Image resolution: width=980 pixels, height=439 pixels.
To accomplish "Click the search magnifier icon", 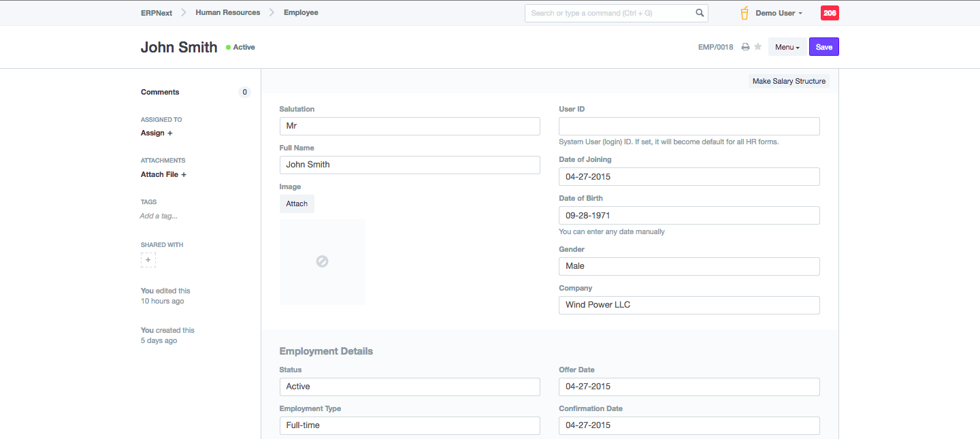I will tap(700, 13).
